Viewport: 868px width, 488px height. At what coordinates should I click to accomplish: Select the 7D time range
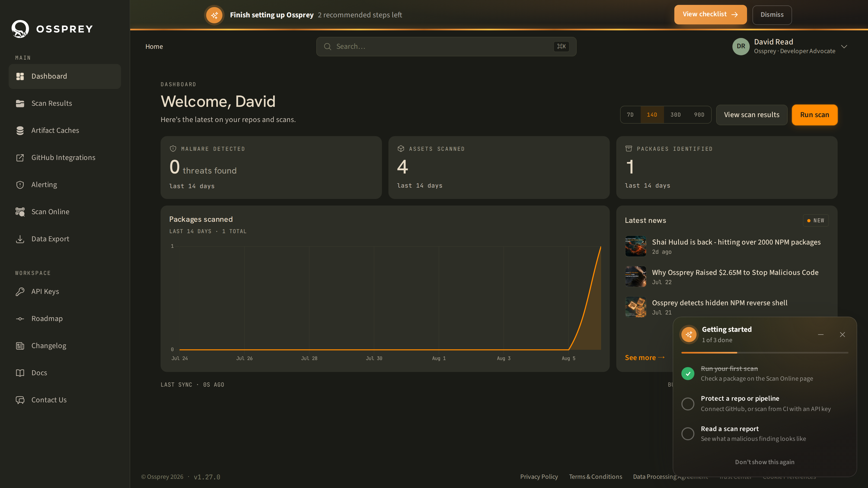pos(630,115)
